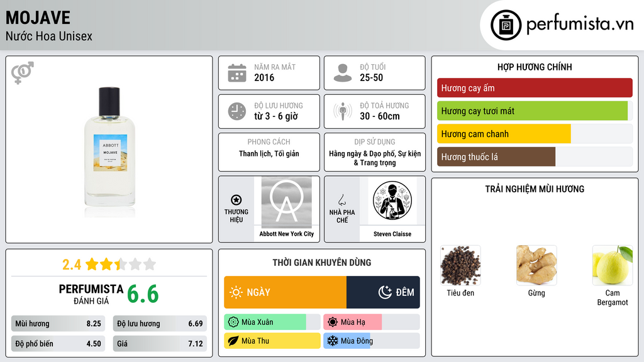Click the style text Thanh lịch, Tối giản
This screenshot has height=362, width=644.
269,153
